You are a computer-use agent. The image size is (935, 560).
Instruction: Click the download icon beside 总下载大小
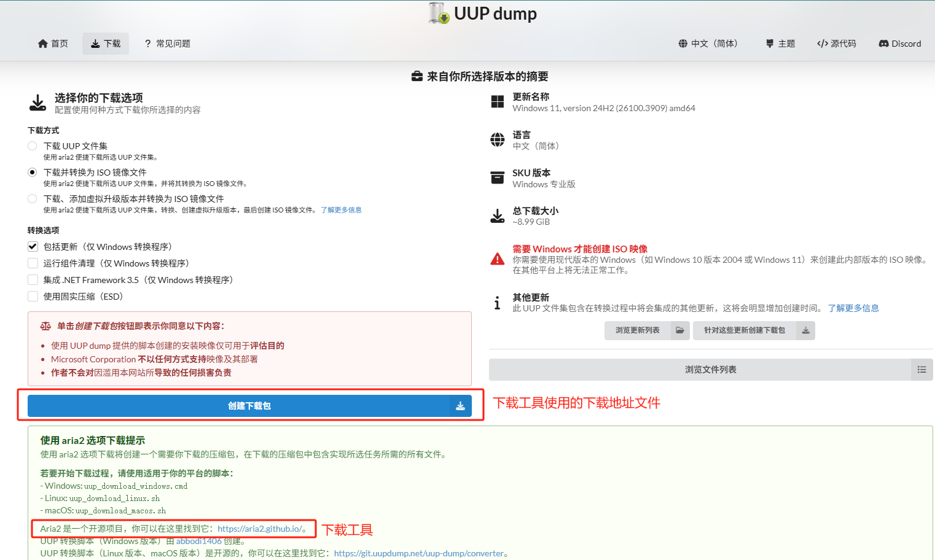coord(498,216)
